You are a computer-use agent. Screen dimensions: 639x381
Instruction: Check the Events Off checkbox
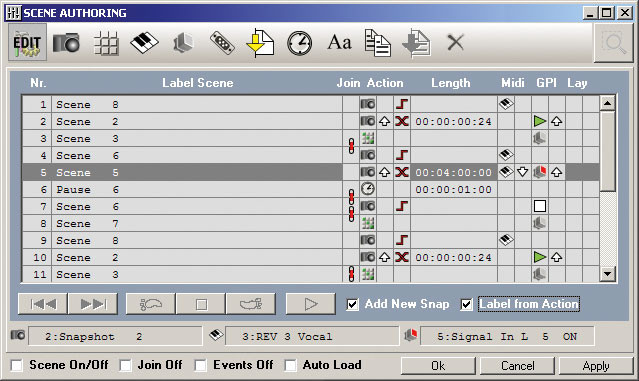coord(201,365)
